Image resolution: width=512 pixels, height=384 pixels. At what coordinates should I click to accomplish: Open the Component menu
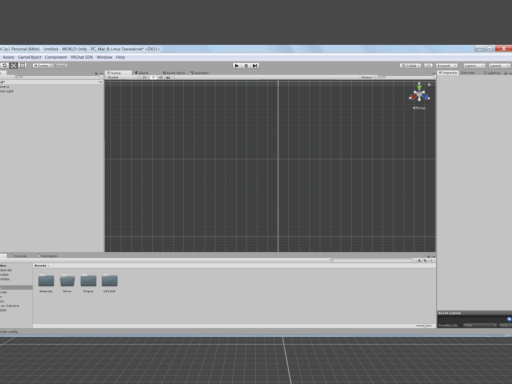pyautogui.click(x=56, y=57)
